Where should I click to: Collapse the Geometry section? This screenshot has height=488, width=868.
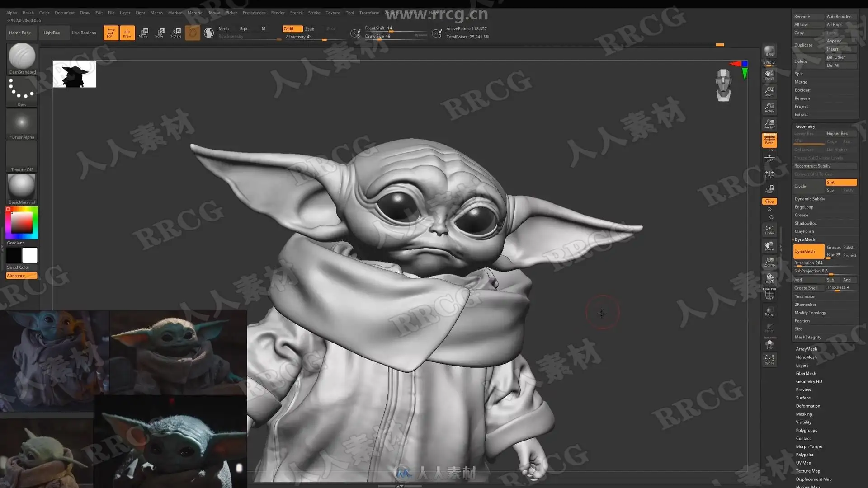tap(805, 126)
